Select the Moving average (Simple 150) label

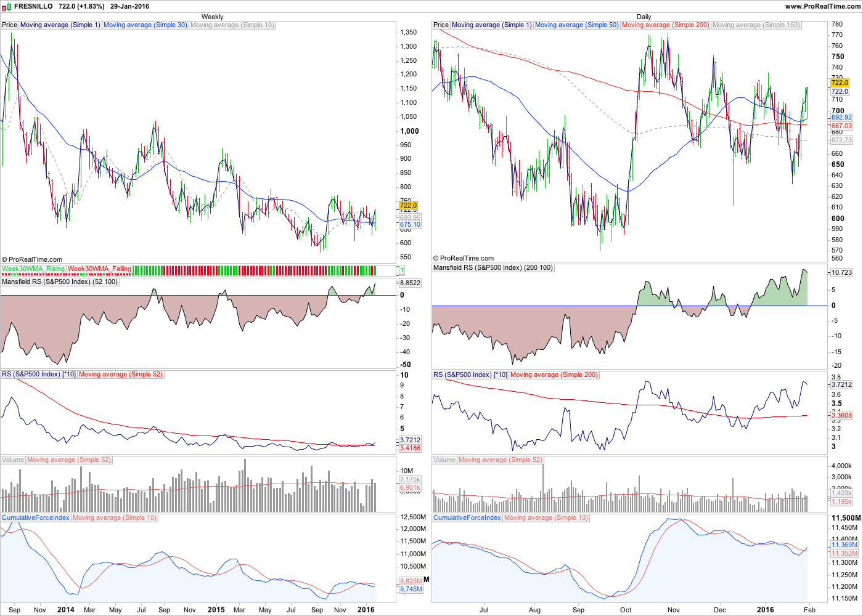coord(756,25)
